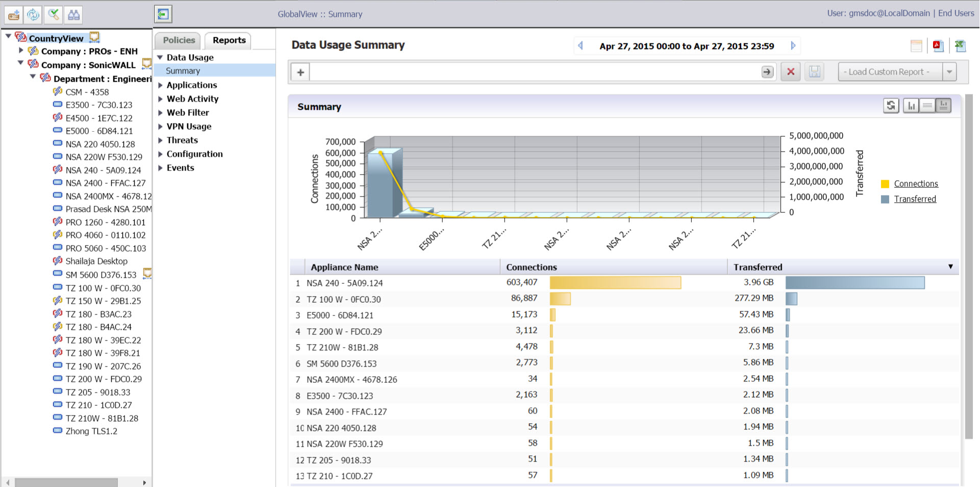
Task: Go to previous date range arrow
Action: pos(581,45)
